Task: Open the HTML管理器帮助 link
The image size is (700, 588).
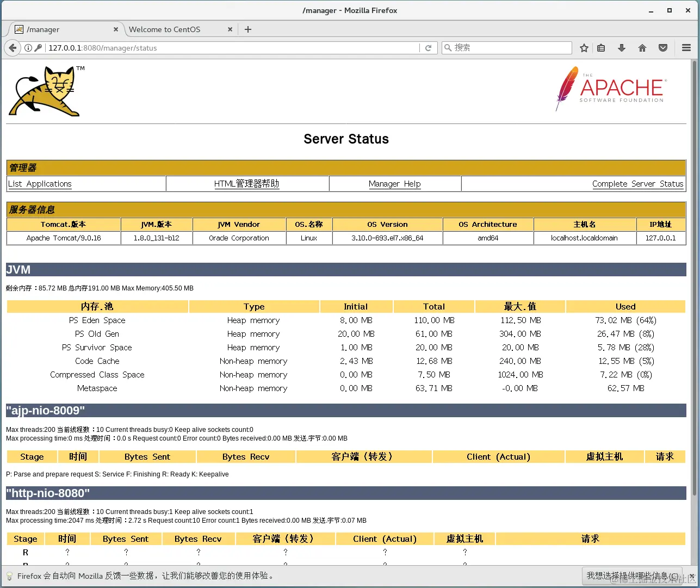Action: click(246, 184)
